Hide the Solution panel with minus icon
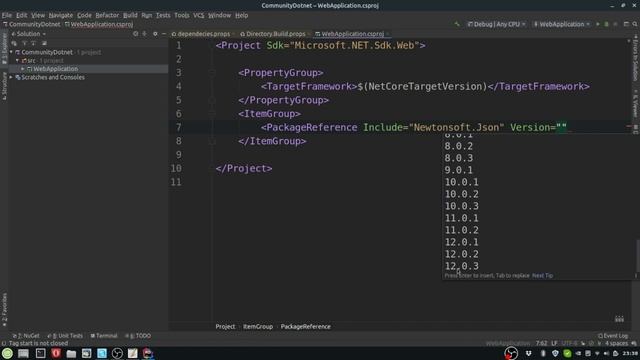The height and width of the screenshot is (360, 640). point(164,34)
